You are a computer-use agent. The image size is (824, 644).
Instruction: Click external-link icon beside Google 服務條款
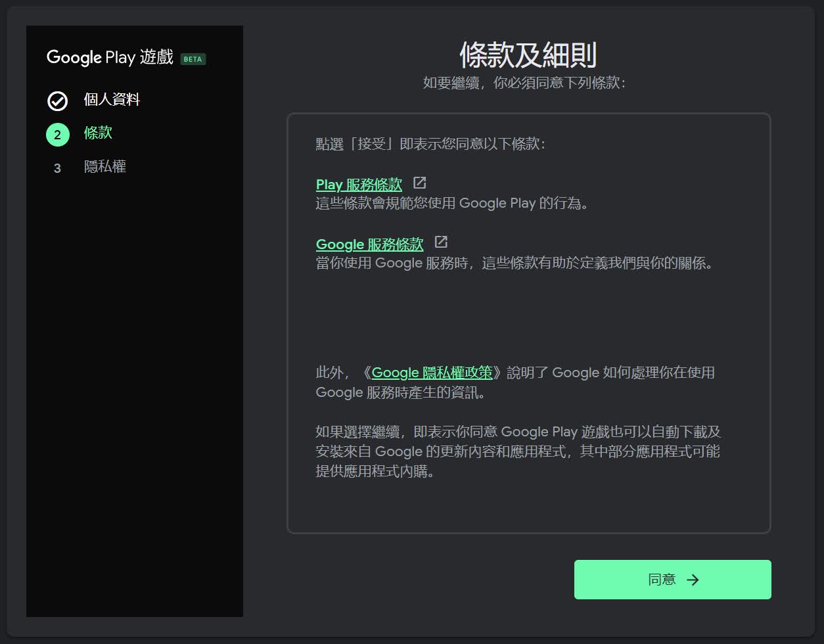(441, 242)
